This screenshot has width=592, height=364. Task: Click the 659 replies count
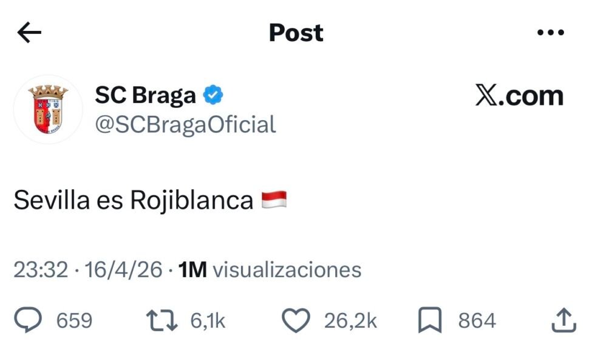[74, 321]
